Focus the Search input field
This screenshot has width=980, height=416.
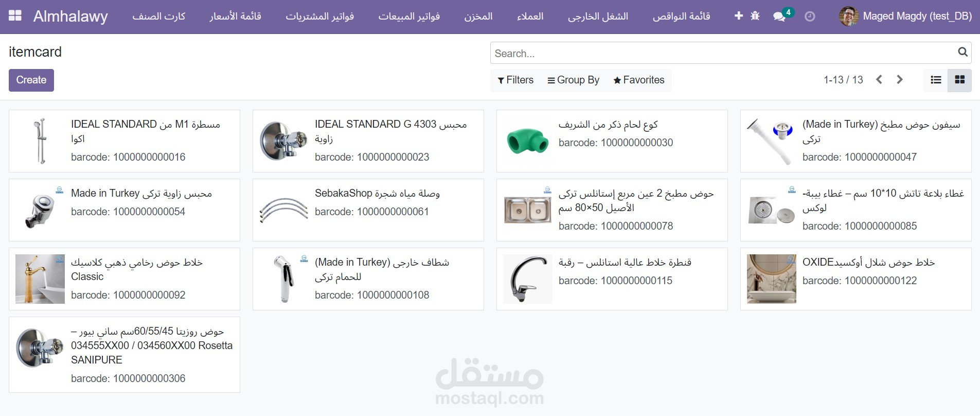tap(723, 53)
